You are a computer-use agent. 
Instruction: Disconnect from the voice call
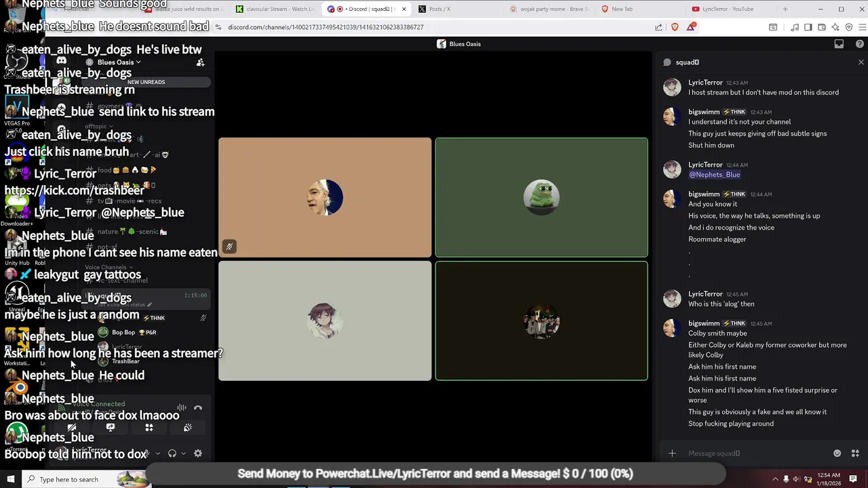[x=198, y=408]
